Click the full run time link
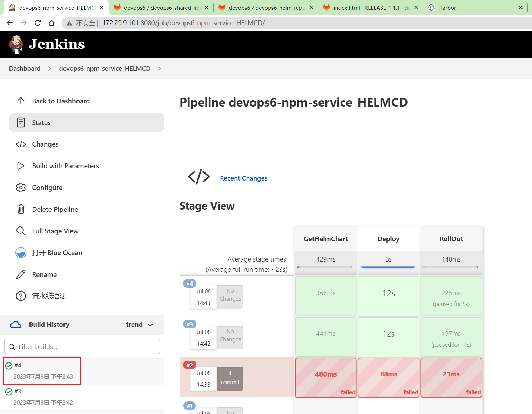Screen dimensions: 532x414 pyautogui.click(x=237, y=270)
